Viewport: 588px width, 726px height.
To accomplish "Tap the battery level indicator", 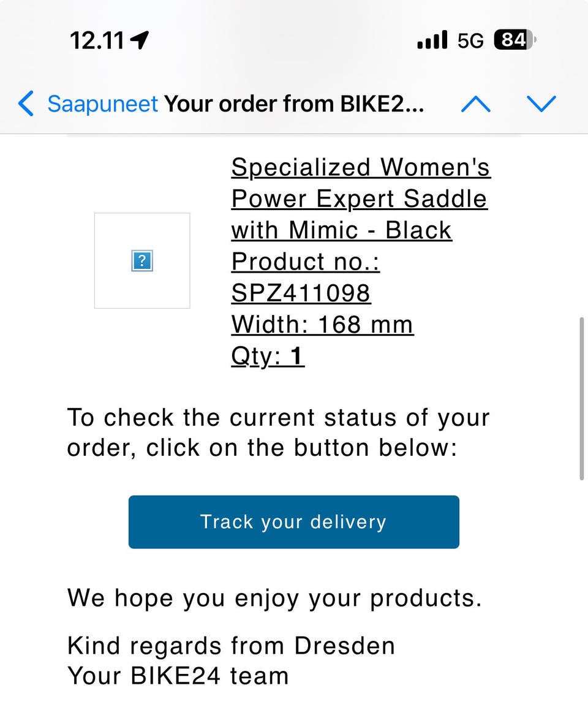I will [x=514, y=40].
